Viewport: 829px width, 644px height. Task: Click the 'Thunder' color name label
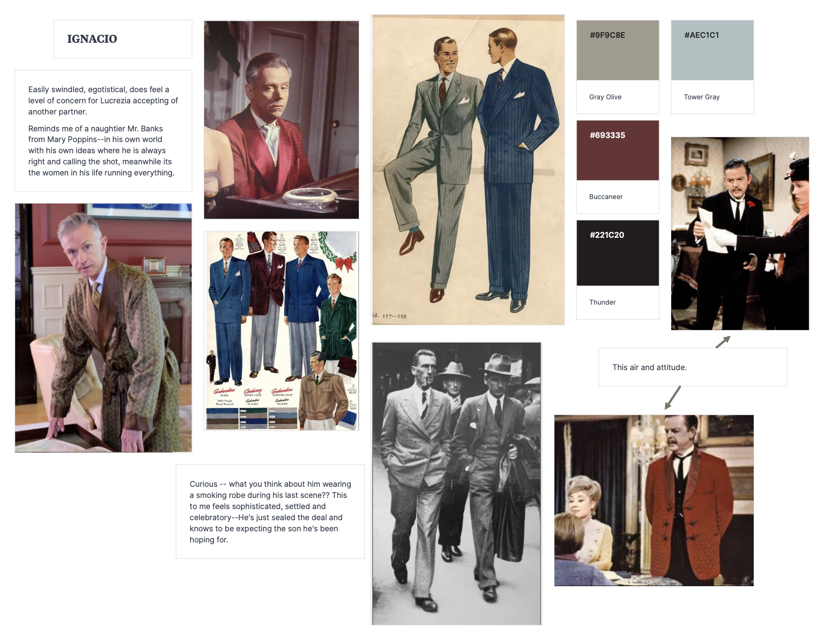point(602,302)
